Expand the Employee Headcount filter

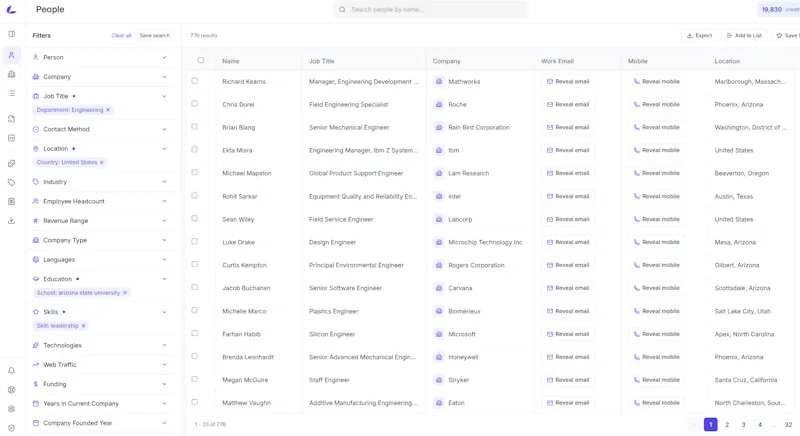click(x=100, y=201)
